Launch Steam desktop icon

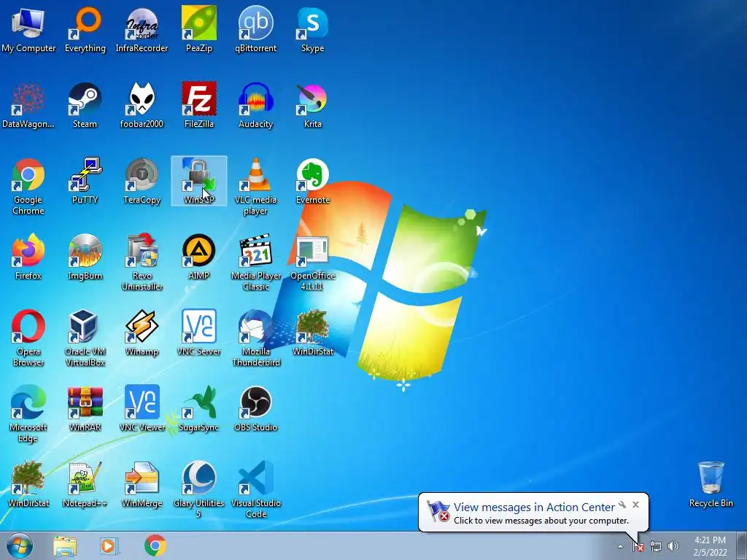[x=85, y=106]
